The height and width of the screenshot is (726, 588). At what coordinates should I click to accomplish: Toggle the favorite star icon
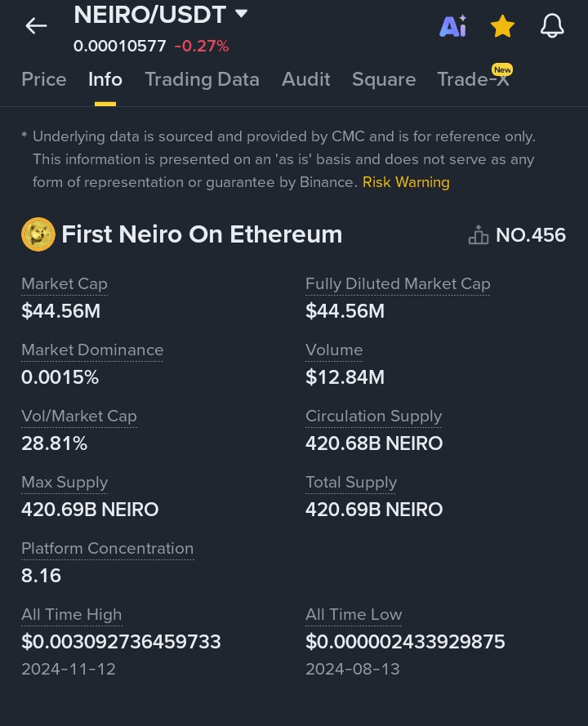point(502,27)
